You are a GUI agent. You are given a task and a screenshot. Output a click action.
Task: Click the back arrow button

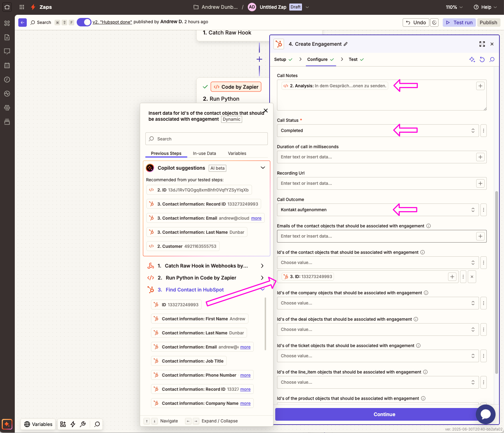tap(23, 22)
